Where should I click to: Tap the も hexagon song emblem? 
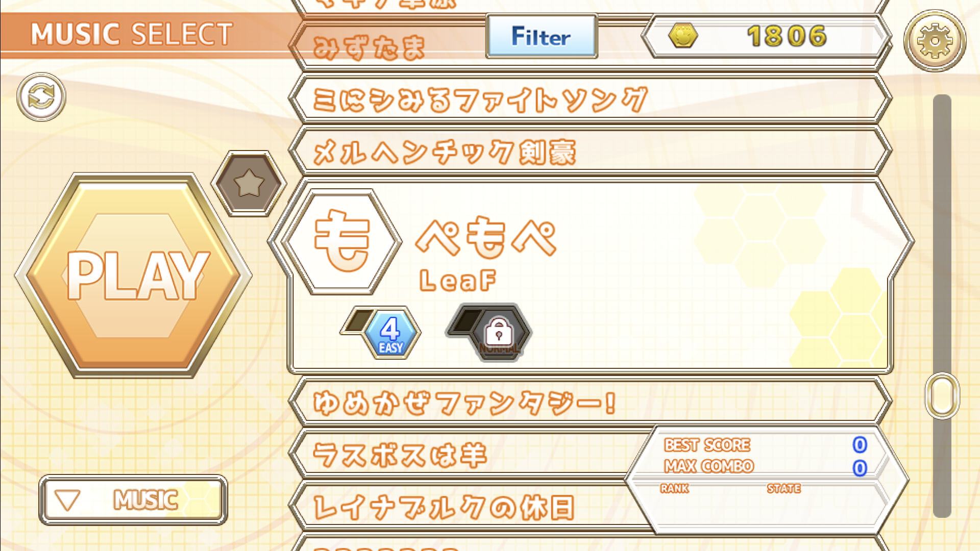pos(342,241)
